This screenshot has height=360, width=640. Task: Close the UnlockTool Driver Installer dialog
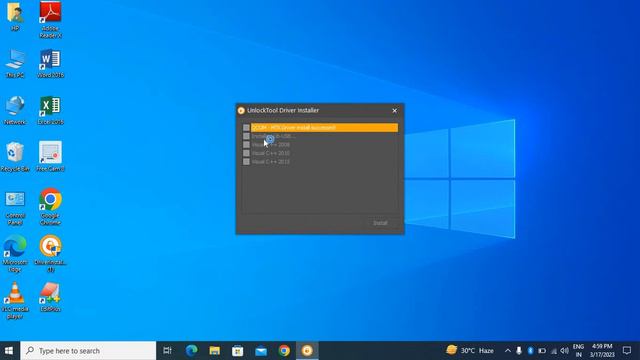394,111
